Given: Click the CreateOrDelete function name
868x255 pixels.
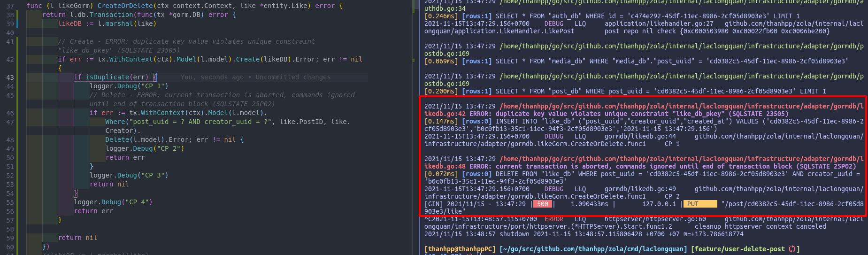Looking at the screenshot, I should pos(125,6).
